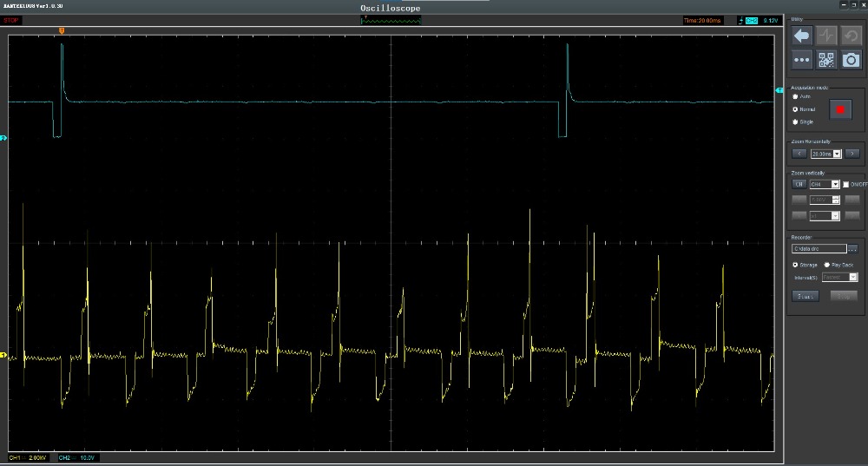Click the recorder Stop button
This screenshot has width=868, height=466.
pyautogui.click(x=844, y=296)
